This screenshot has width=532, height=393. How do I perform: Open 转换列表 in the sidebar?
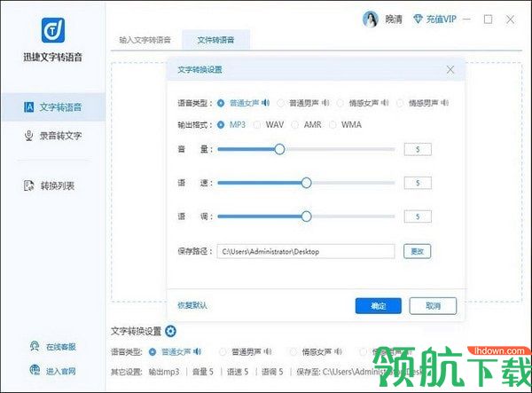[50, 185]
